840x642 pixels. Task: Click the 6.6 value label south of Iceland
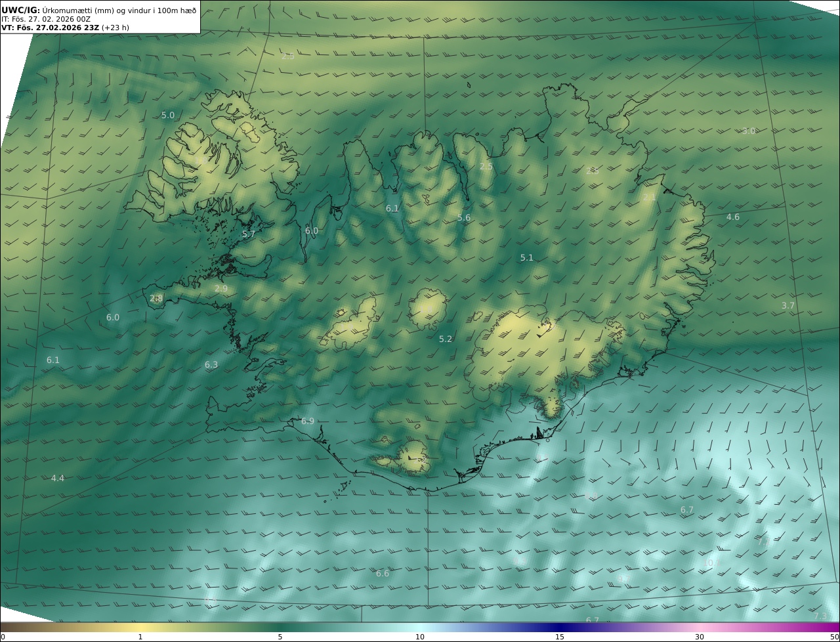pyautogui.click(x=383, y=574)
